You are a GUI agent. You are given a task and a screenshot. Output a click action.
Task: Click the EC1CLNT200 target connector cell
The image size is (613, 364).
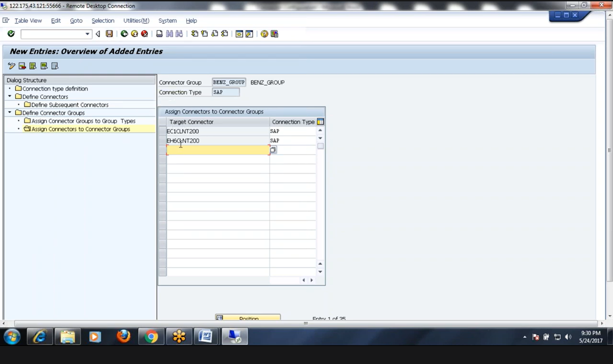(218, 131)
